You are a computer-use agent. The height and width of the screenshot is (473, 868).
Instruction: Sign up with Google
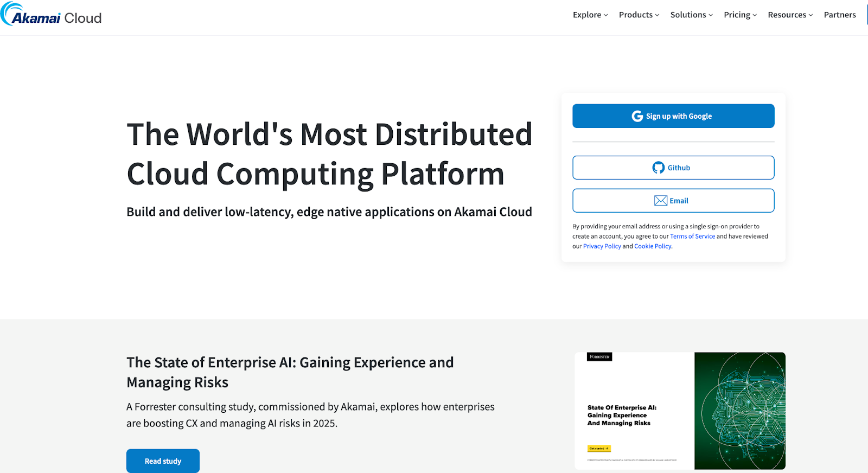(x=673, y=116)
